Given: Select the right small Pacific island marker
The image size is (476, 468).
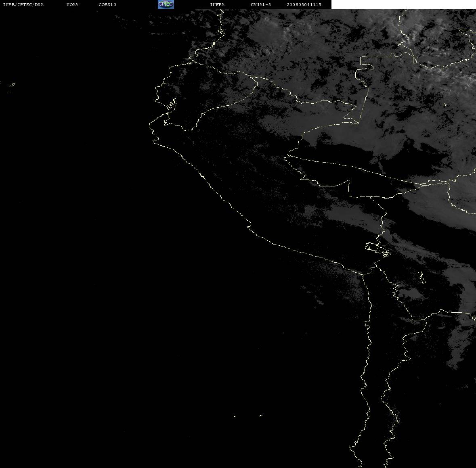Looking at the screenshot, I should point(261,416).
